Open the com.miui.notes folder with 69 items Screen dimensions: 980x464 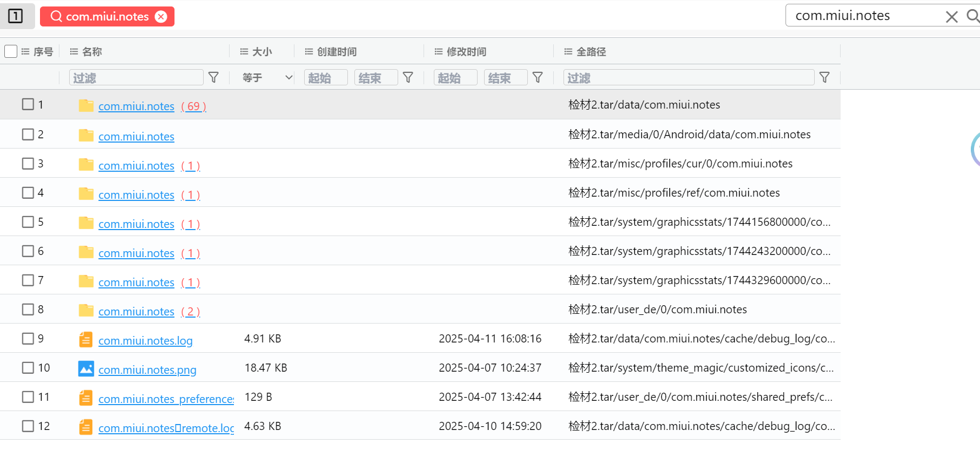pyautogui.click(x=137, y=106)
